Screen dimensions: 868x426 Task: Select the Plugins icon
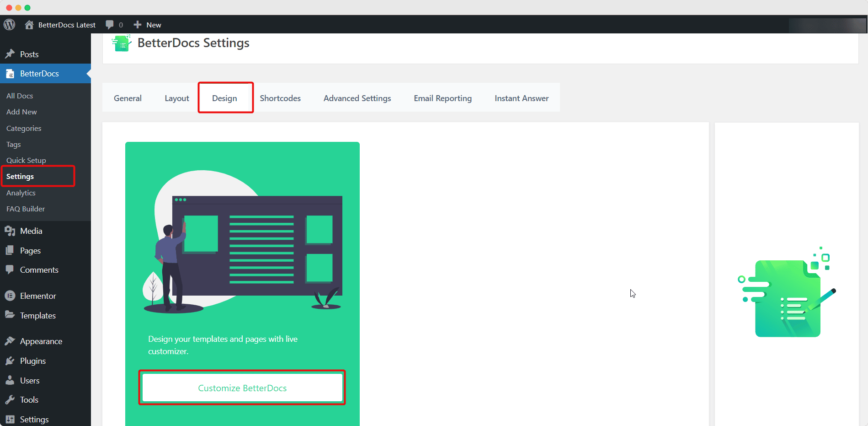pyautogui.click(x=10, y=361)
